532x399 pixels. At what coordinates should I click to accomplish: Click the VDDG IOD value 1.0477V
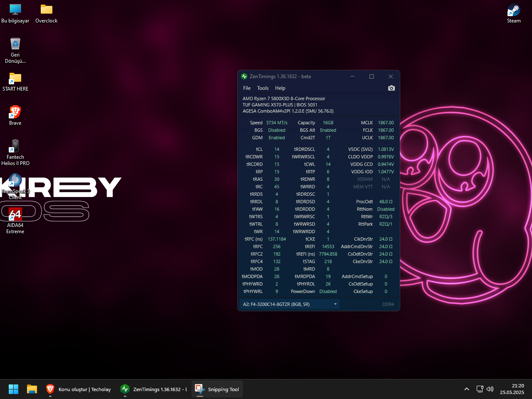(386, 172)
